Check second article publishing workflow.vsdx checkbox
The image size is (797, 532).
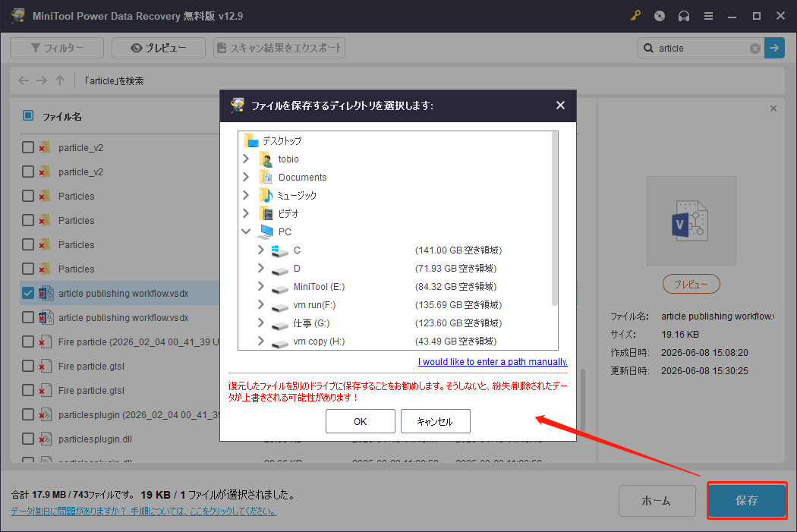point(28,317)
